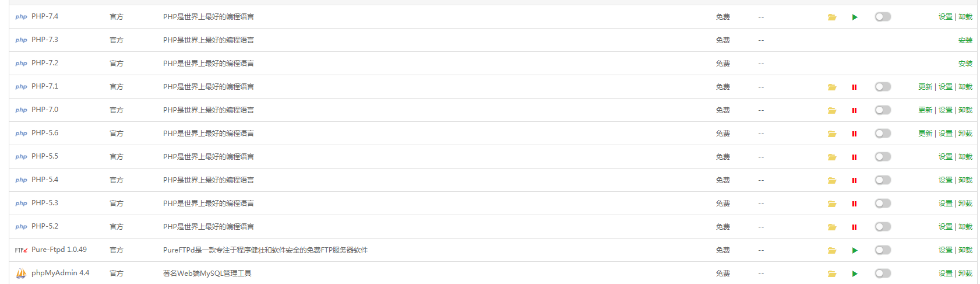Select the phpMyAdmin 4.4 software name
This screenshot has height=284, width=980.
click(61, 273)
